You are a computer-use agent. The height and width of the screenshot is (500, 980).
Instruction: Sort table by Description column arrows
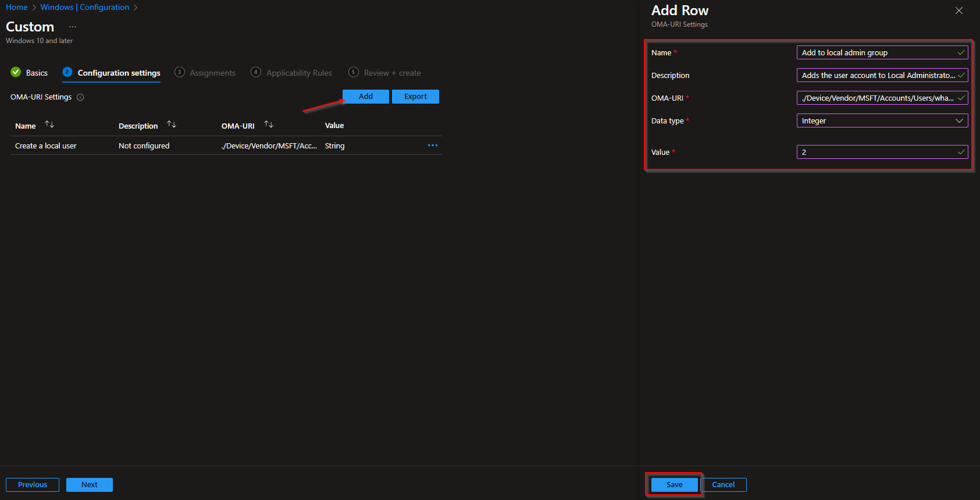tap(172, 125)
